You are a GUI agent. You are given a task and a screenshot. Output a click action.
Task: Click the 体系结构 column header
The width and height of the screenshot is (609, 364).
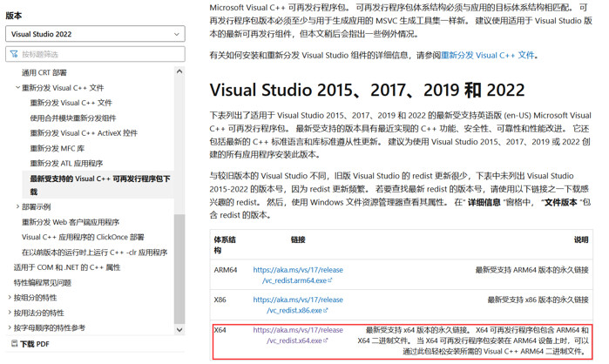tap(225, 245)
